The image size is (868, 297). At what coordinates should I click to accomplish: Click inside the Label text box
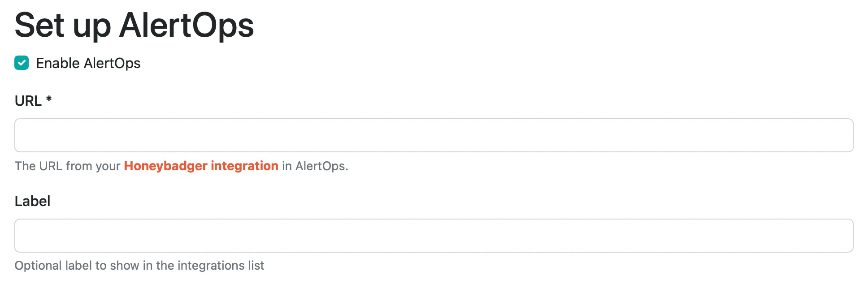coord(434,236)
